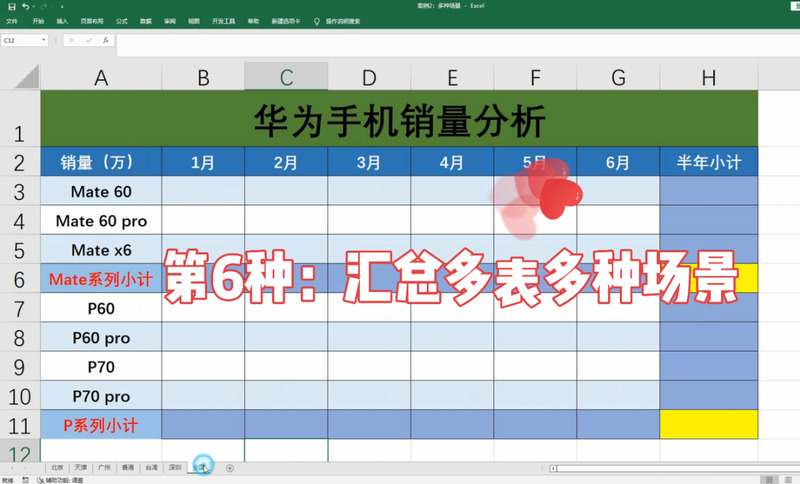
Task: Click the P系列小计 label cell
Action: (x=101, y=425)
